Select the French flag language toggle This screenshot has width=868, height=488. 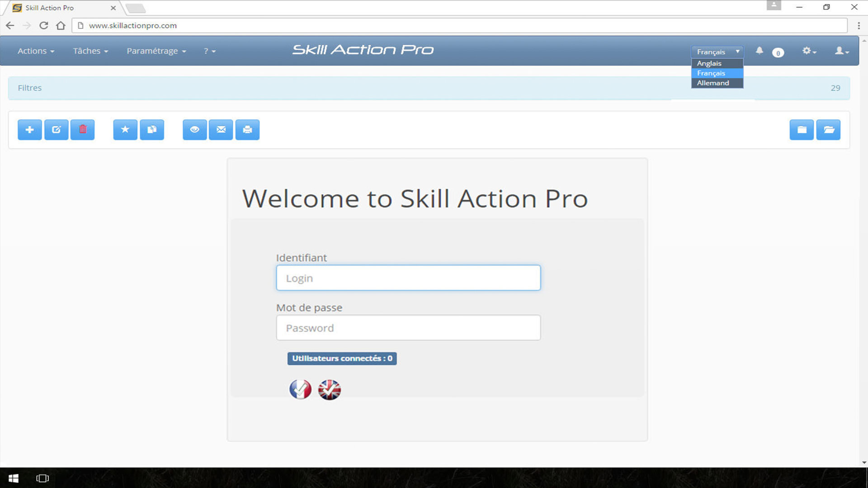pyautogui.click(x=300, y=389)
